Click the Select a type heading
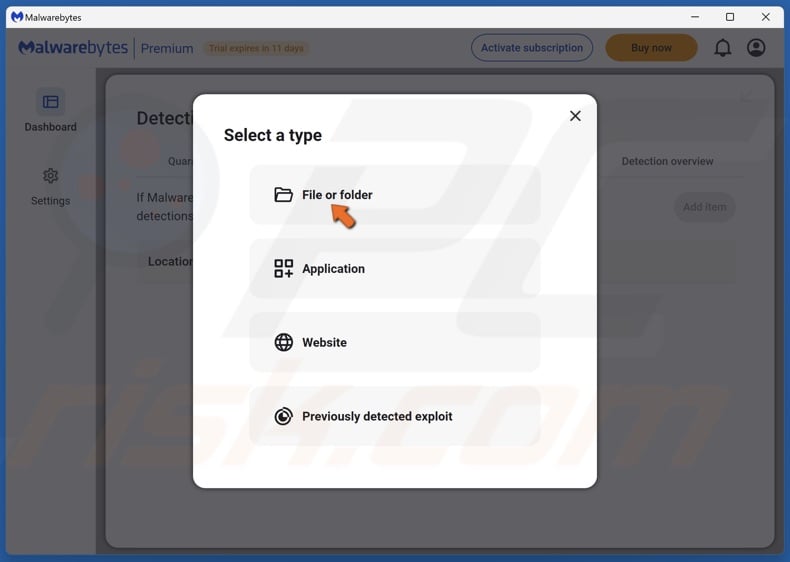Screen dimensions: 790x562 click(x=273, y=135)
